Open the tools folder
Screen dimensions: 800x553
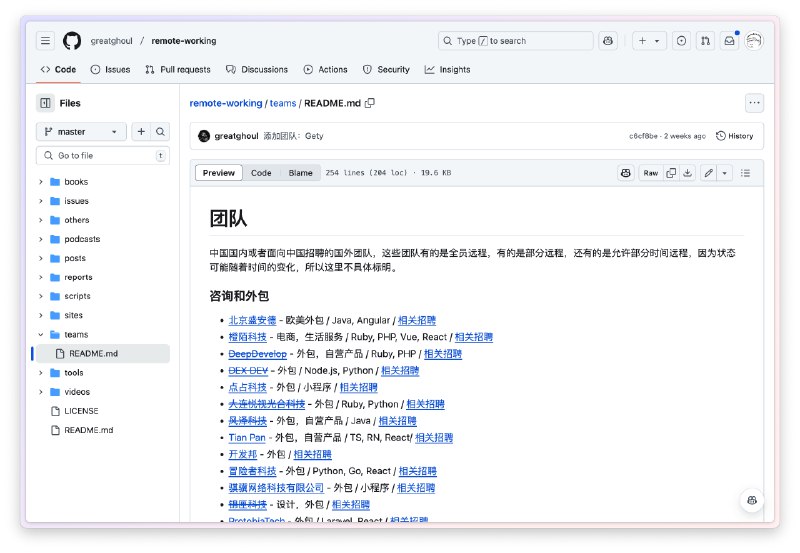pyautogui.click(x=73, y=373)
